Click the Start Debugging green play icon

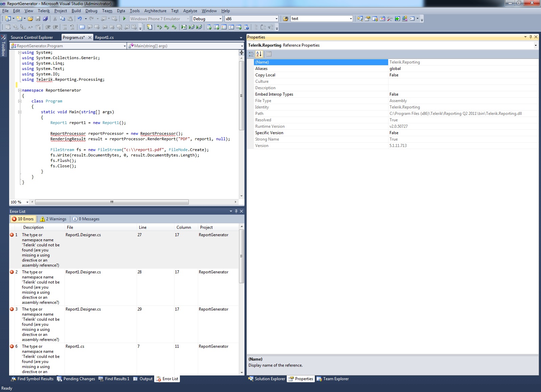click(x=124, y=19)
